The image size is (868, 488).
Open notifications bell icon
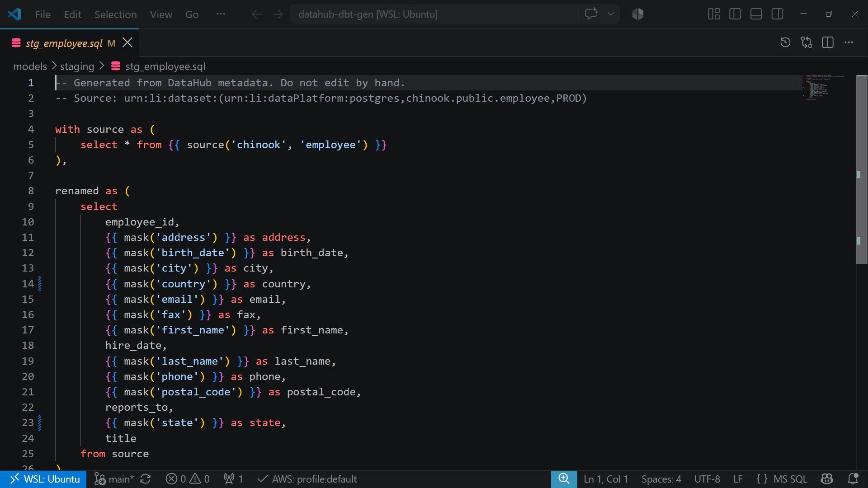pyautogui.click(x=853, y=479)
